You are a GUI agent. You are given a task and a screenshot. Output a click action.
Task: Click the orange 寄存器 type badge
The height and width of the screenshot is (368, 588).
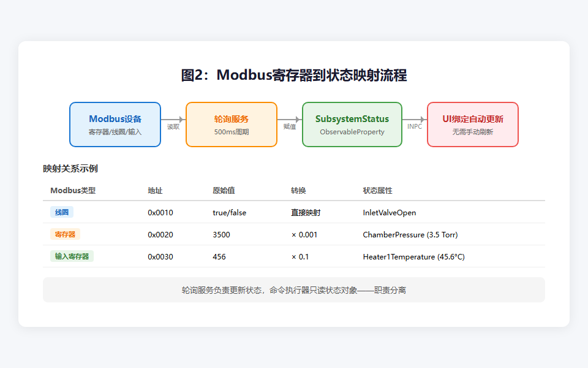pyautogui.click(x=66, y=234)
